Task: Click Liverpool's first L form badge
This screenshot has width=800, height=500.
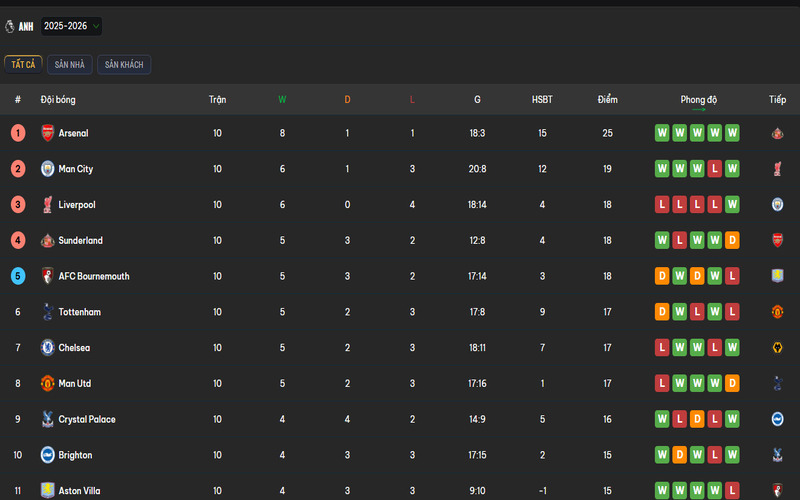Action: click(x=662, y=205)
